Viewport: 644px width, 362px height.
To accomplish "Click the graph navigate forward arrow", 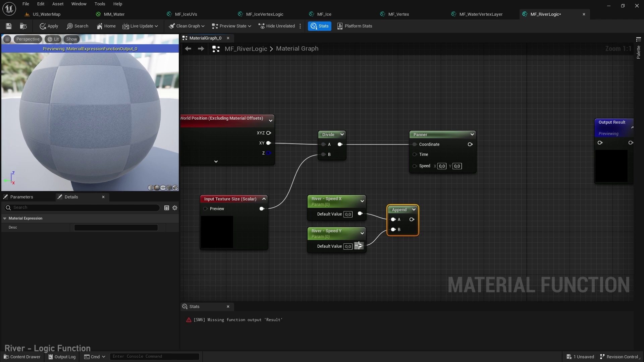I will (201, 49).
